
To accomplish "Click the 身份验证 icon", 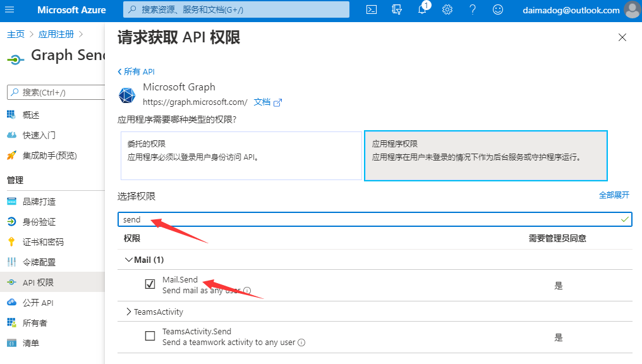I will coord(11,222).
